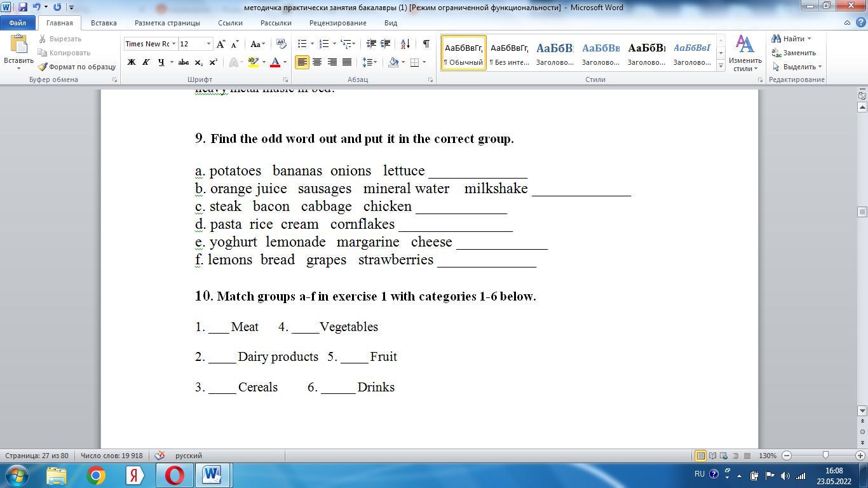This screenshot has width=868, height=488.
Task: Undo the last action
Action: [x=36, y=7]
